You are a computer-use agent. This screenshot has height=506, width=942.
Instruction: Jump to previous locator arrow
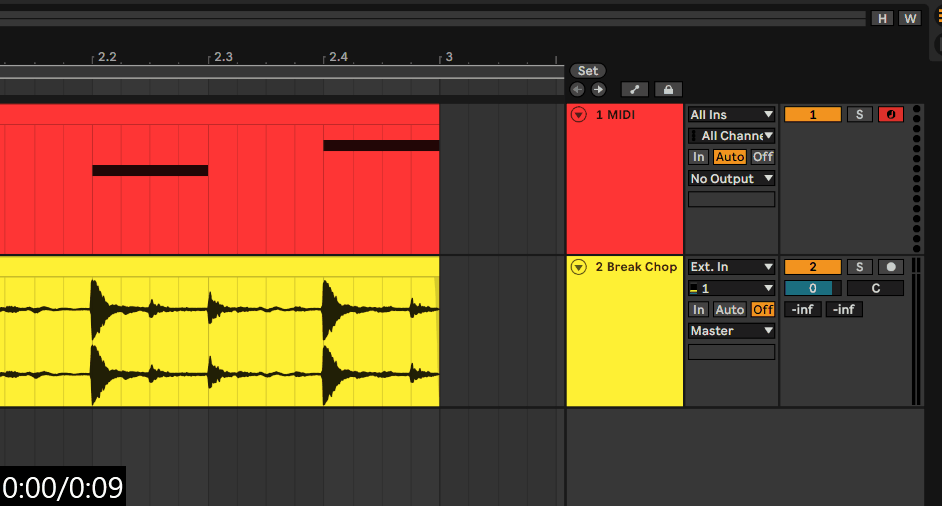click(x=577, y=90)
